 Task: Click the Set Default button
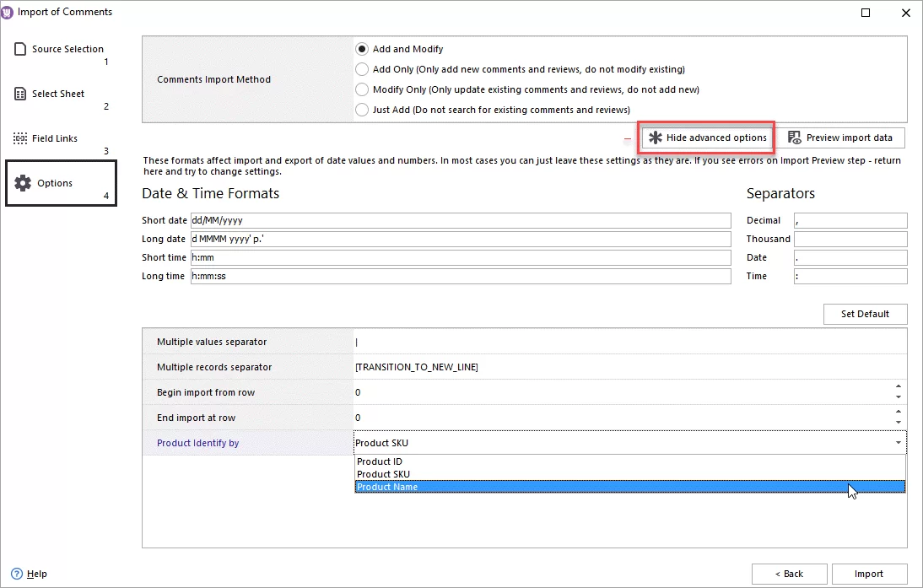click(865, 314)
